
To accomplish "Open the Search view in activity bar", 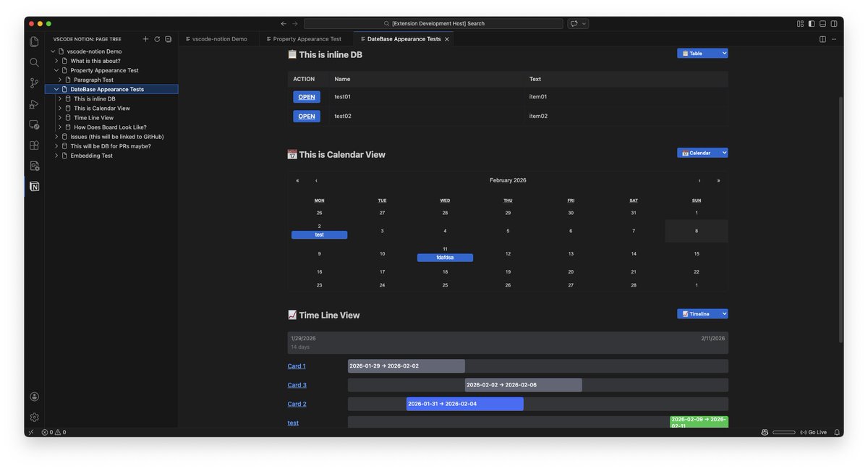I will click(34, 62).
